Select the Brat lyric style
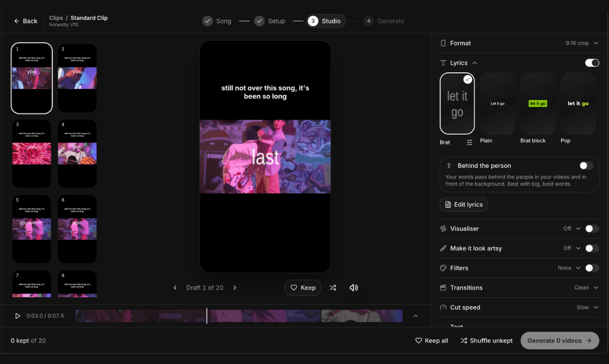Viewport: 609px width, 364px height. pyautogui.click(x=457, y=103)
